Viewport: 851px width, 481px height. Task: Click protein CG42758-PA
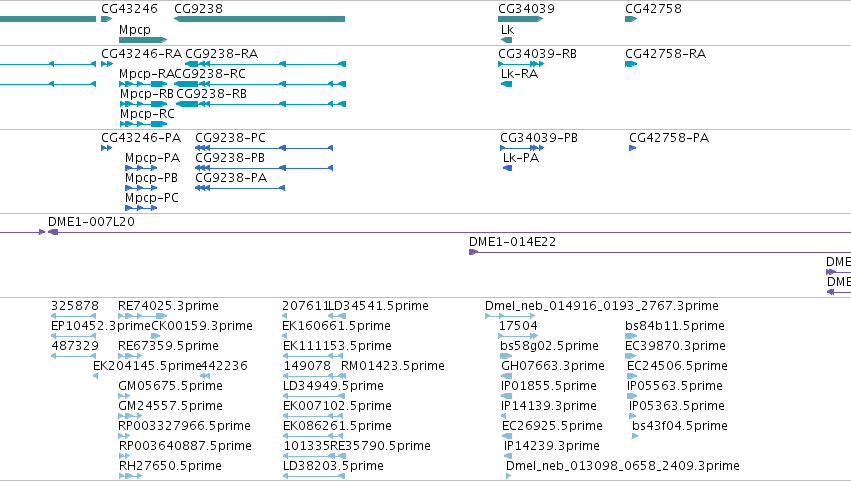pos(669,138)
